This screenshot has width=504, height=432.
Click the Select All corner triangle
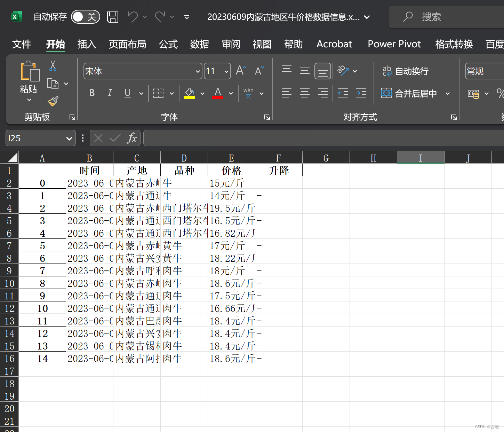pyautogui.click(x=13, y=158)
